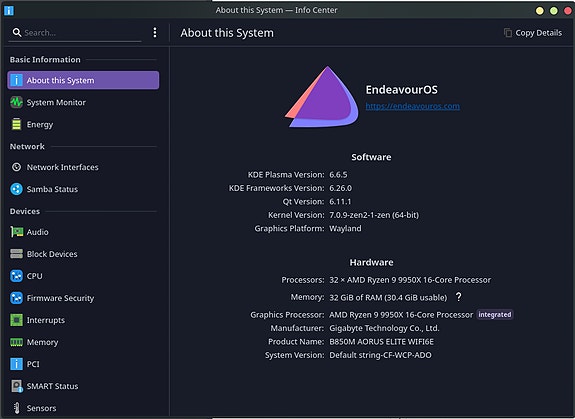
Task: Open the endeavouros.com hyperlink
Action: tap(413, 106)
